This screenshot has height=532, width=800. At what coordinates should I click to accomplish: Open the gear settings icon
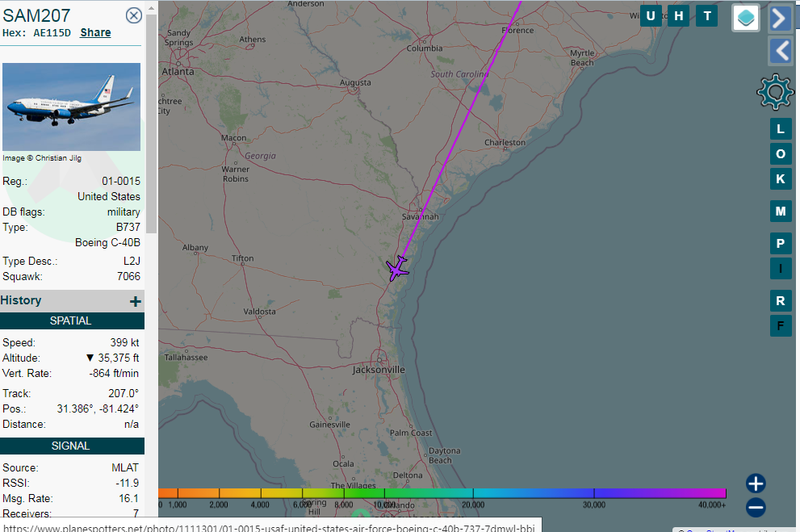click(x=775, y=92)
